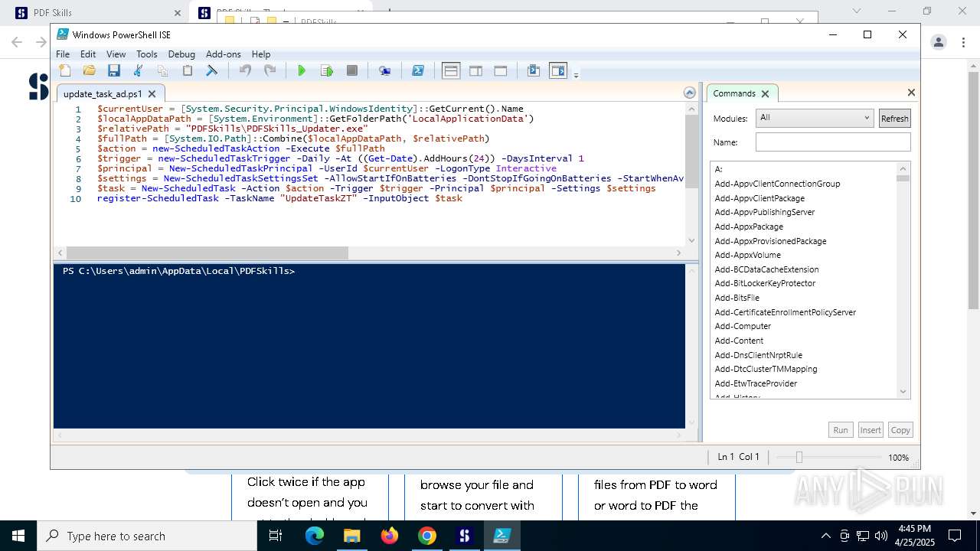Open the Tools menu
Image resolution: width=980 pixels, height=551 pixels.
pyautogui.click(x=147, y=54)
